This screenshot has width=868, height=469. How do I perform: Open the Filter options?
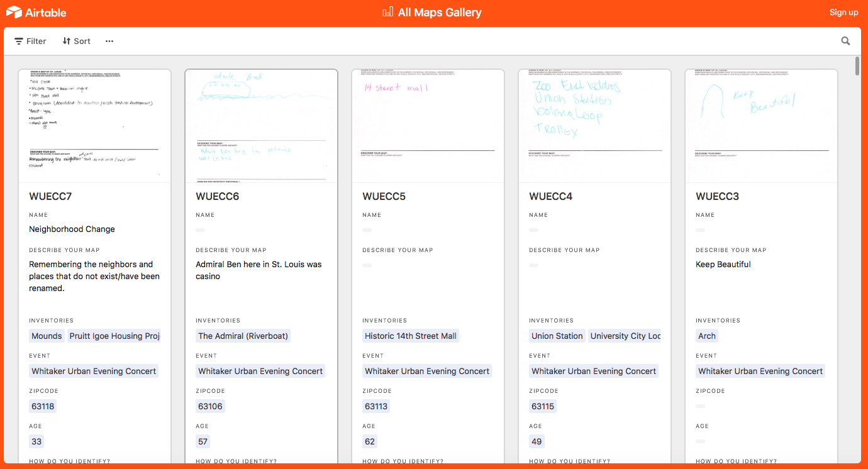(30, 41)
